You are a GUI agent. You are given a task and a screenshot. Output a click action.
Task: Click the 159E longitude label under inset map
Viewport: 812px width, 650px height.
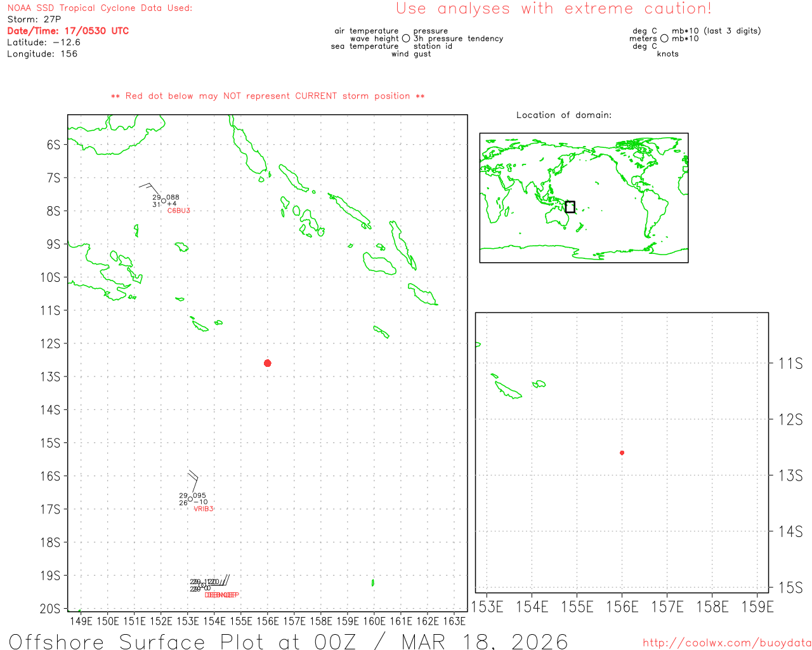(757, 607)
